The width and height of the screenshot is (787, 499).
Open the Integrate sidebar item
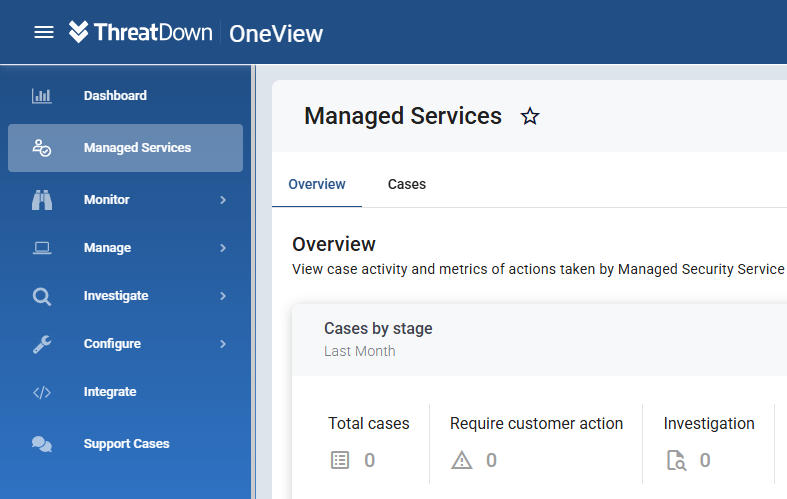point(125,392)
